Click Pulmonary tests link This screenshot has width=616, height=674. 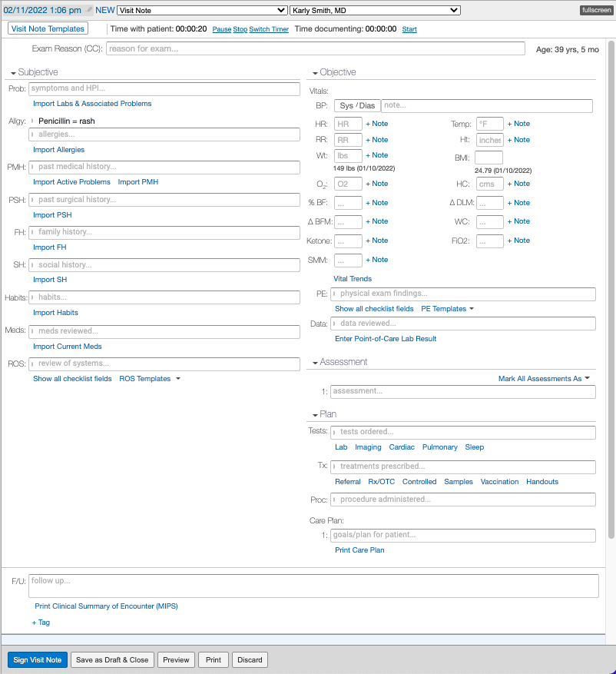click(x=440, y=447)
